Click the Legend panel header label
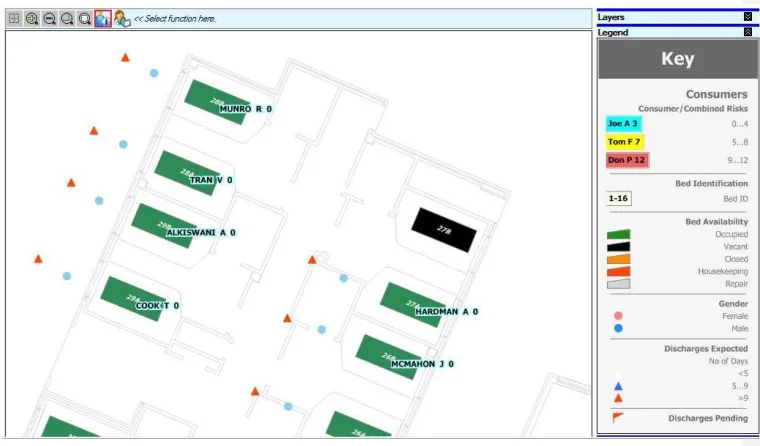The width and height of the screenshot is (760, 446). point(613,32)
